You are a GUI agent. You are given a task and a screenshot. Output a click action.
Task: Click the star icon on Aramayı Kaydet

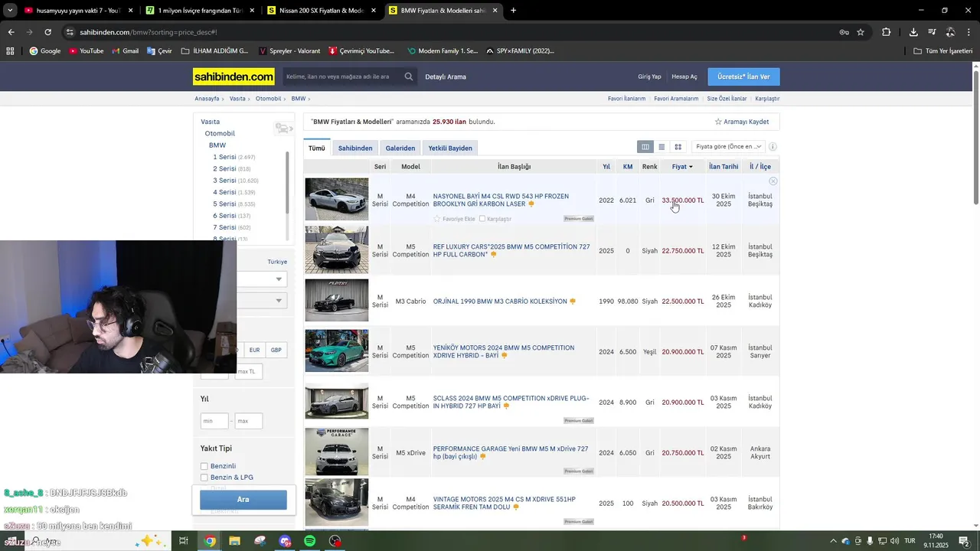point(718,122)
